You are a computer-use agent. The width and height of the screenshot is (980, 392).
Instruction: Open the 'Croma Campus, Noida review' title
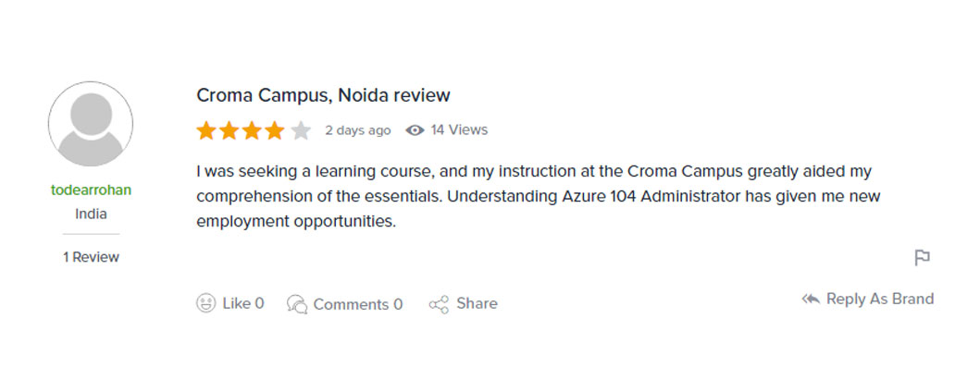pyautogui.click(x=323, y=95)
